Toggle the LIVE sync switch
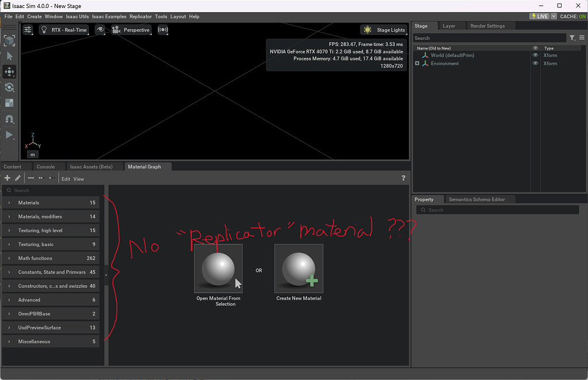This screenshot has width=588, height=380. click(x=540, y=16)
